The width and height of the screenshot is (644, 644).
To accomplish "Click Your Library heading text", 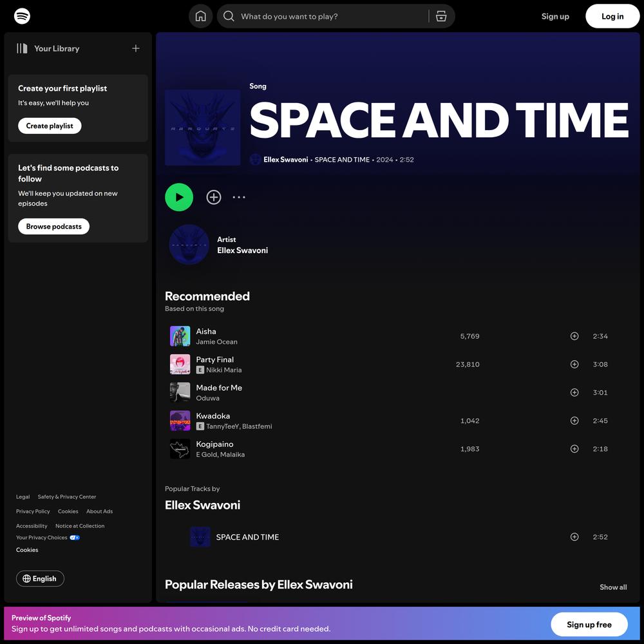I will pos(57,48).
